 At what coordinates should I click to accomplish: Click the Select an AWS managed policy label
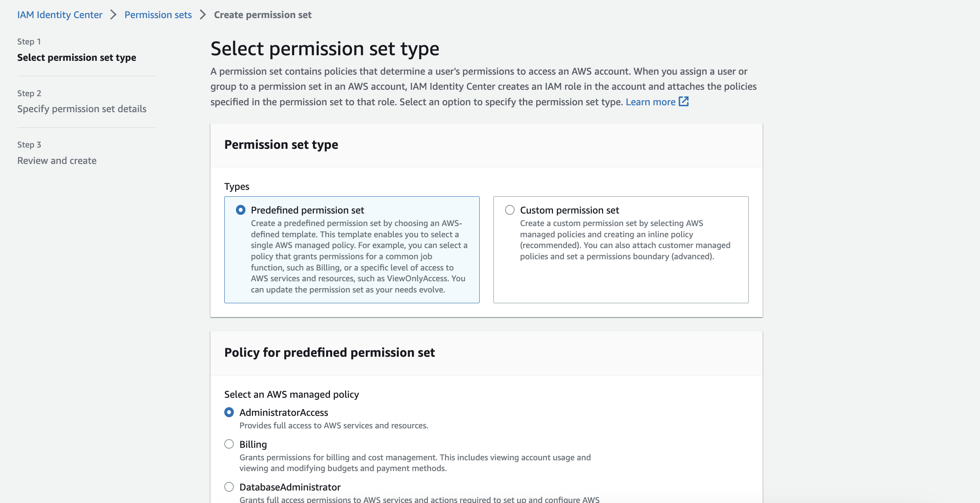pyautogui.click(x=292, y=394)
